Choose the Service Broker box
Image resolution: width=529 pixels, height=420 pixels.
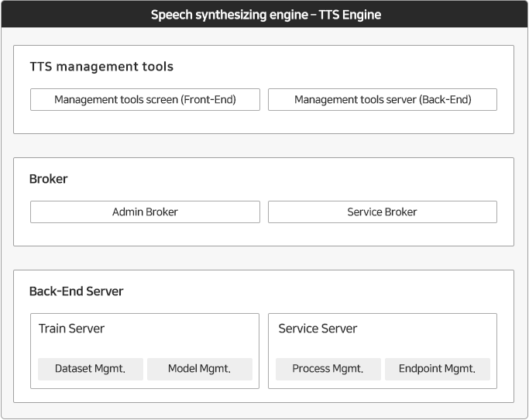pyautogui.click(x=383, y=212)
